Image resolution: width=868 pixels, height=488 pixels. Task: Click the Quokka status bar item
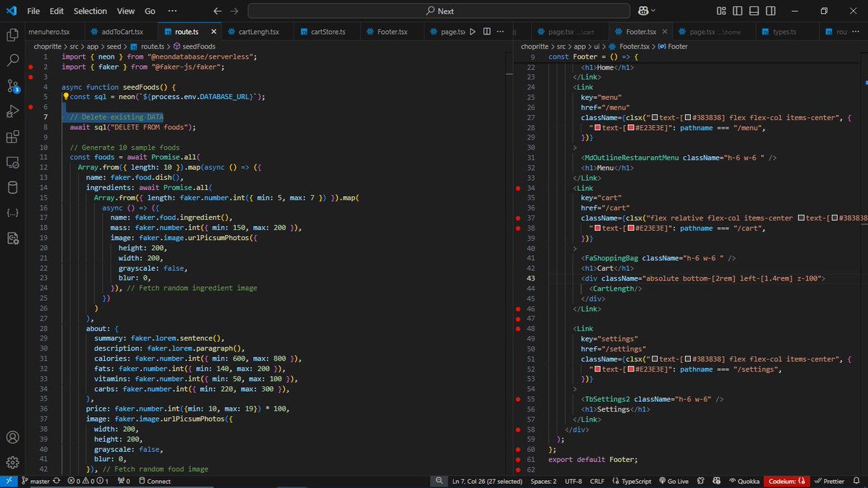click(x=744, y=481)
